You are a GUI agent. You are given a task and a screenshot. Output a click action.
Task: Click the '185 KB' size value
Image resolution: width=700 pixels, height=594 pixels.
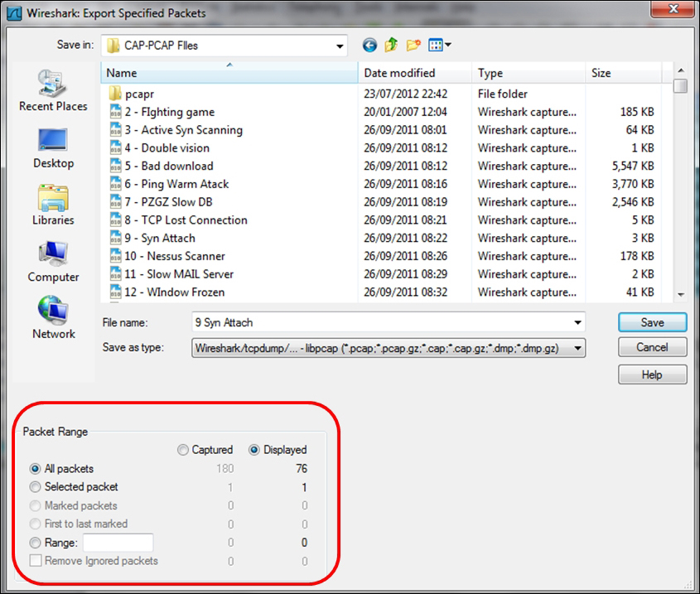point(637,112)
